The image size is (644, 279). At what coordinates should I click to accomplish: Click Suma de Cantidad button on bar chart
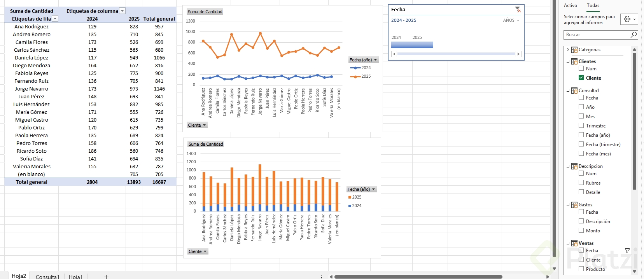click(x=206, y=144)
